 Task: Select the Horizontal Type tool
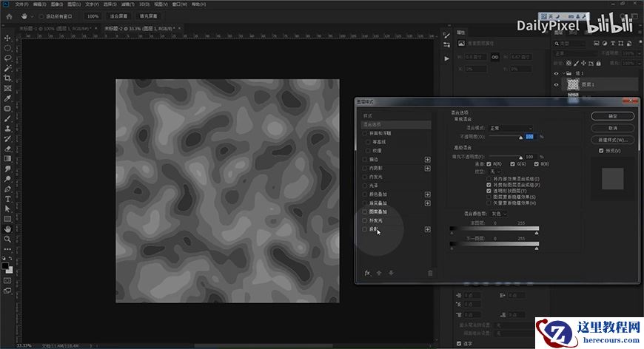(x=7, y=199)
